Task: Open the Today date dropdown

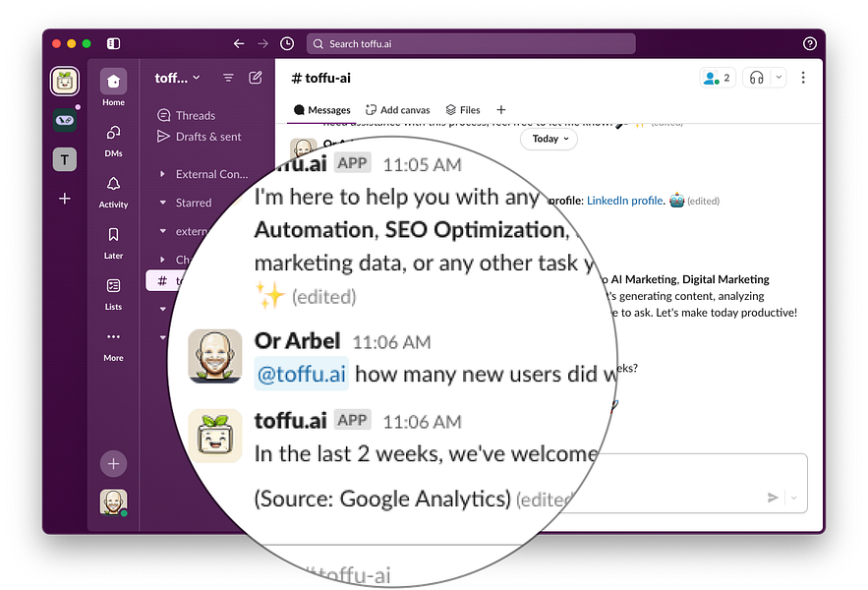Action: pyautogui.click(x=550, y=139)
